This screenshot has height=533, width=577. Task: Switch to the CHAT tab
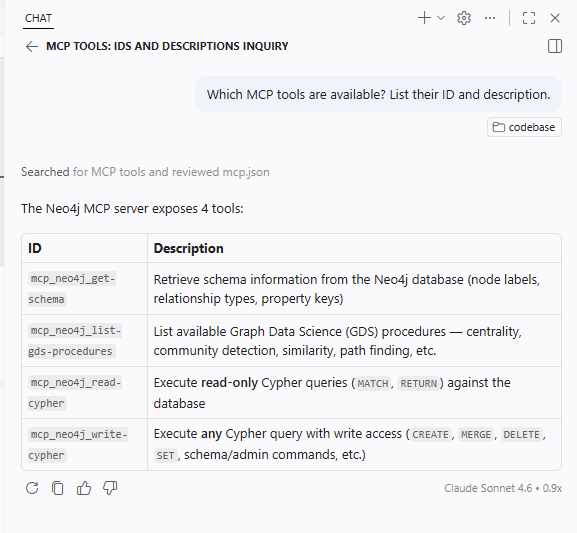(38, 18)
